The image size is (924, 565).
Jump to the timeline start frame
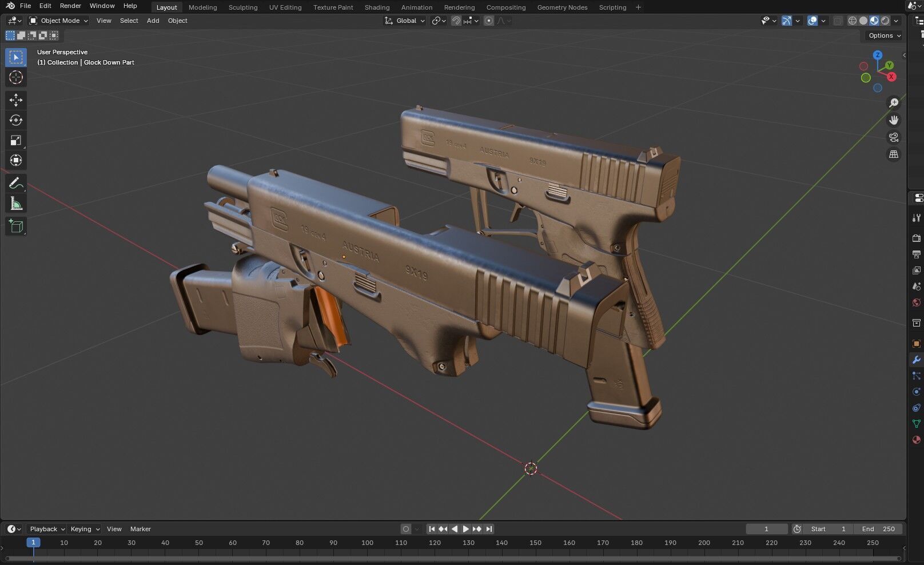pyautogui.click(x=432, y=529)
